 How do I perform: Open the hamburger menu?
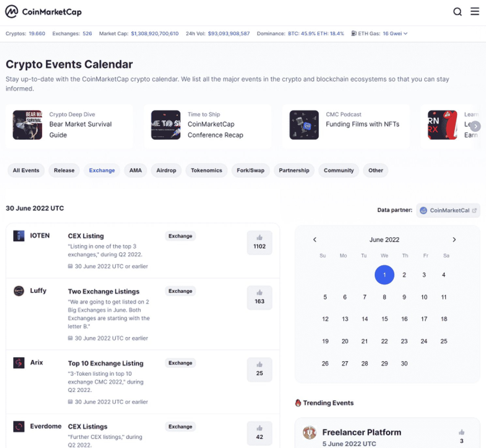click(475, 11)
